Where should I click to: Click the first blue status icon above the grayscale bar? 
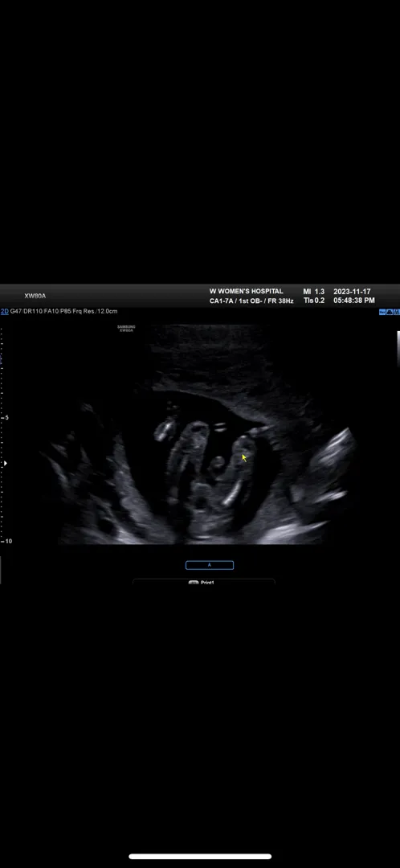[x=382, y=312]
